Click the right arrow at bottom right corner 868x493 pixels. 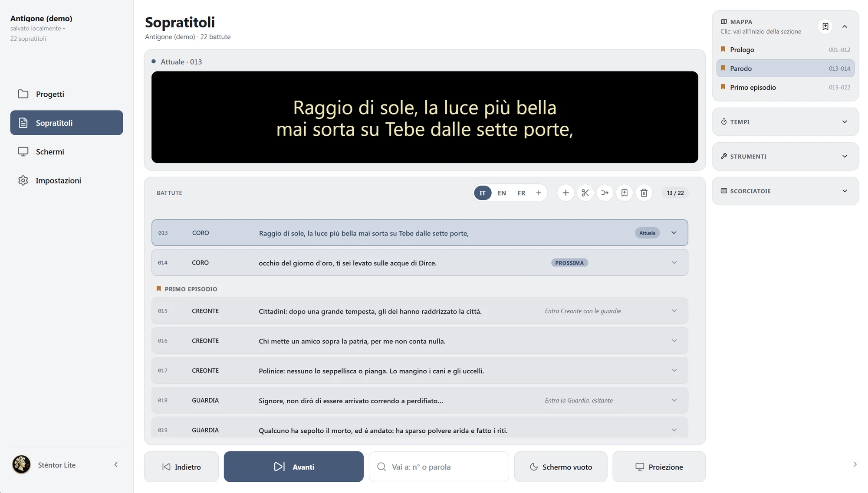pyautogui.click(x=855, y=464)
